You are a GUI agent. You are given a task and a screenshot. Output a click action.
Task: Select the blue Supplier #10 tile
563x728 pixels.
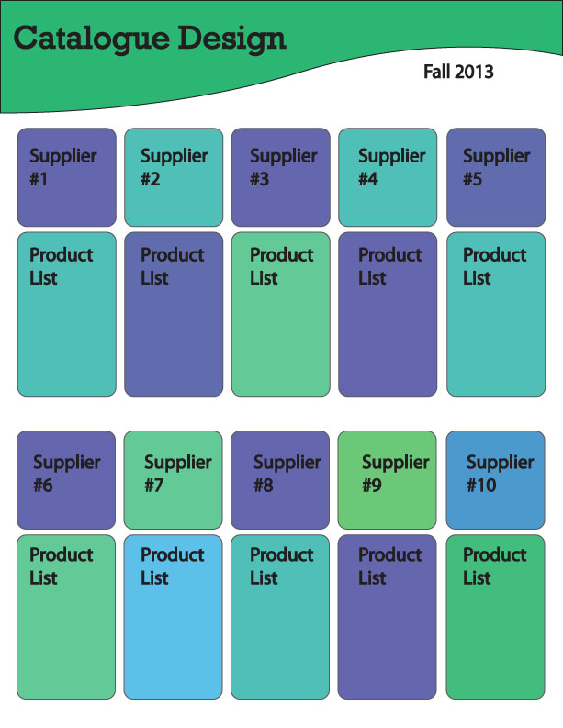(x=496, y=479)
